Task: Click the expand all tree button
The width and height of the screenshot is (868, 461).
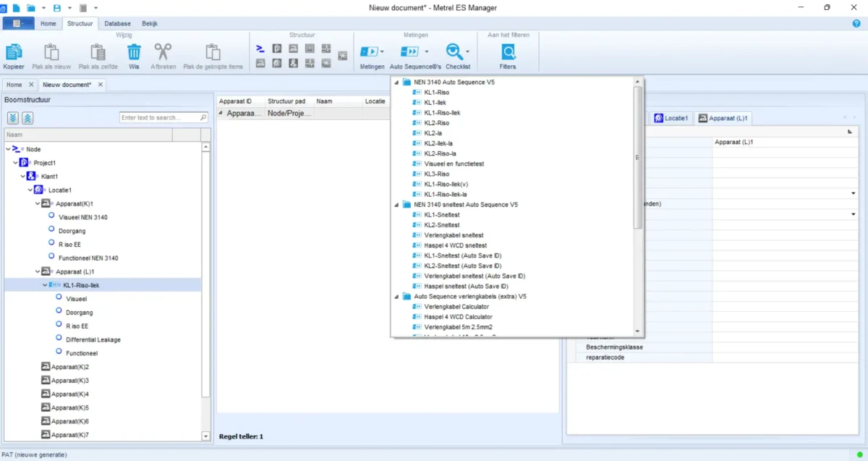Action: pyautogui.click(x=13, y=118)
